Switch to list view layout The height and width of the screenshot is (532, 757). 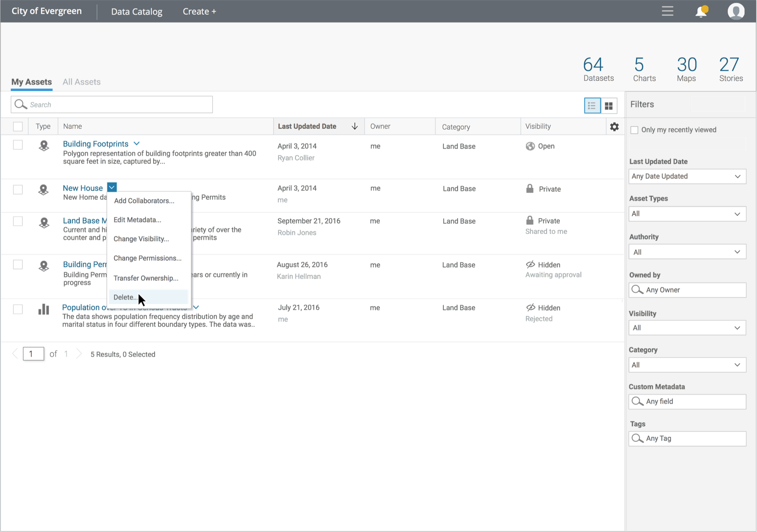[x=592, y=105]
